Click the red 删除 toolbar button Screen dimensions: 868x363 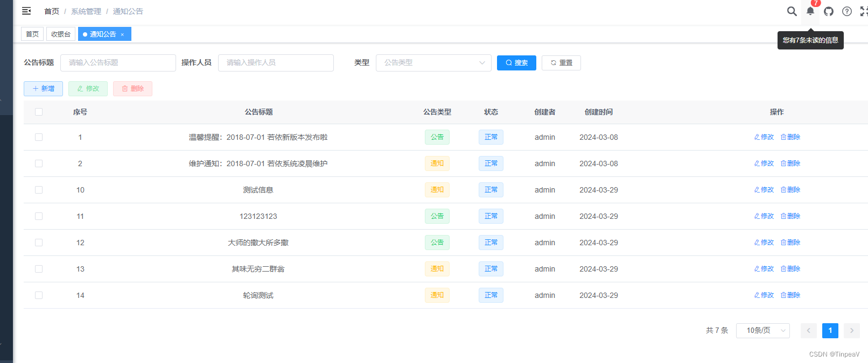click(x=132, y=89)
